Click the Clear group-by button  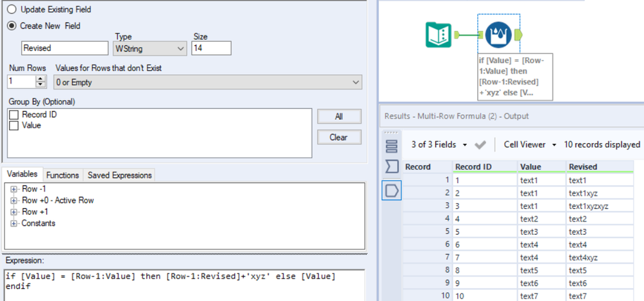(x=339, y=137)
